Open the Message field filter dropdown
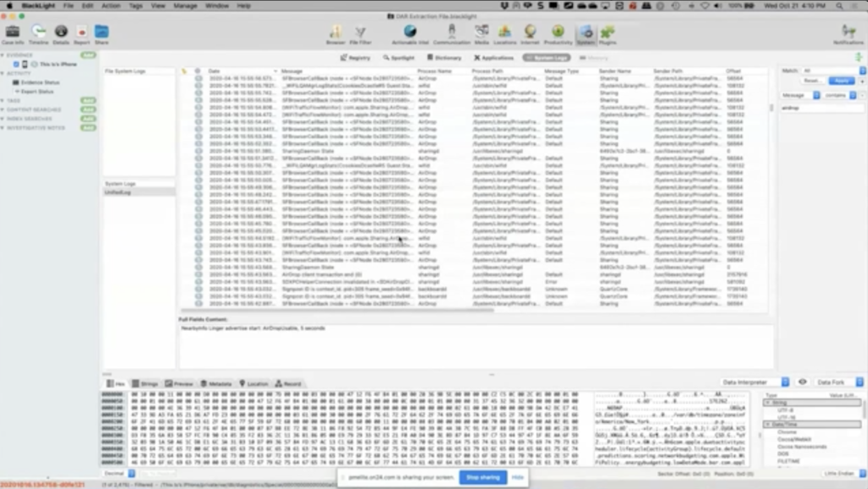 [x=800, y=96]
